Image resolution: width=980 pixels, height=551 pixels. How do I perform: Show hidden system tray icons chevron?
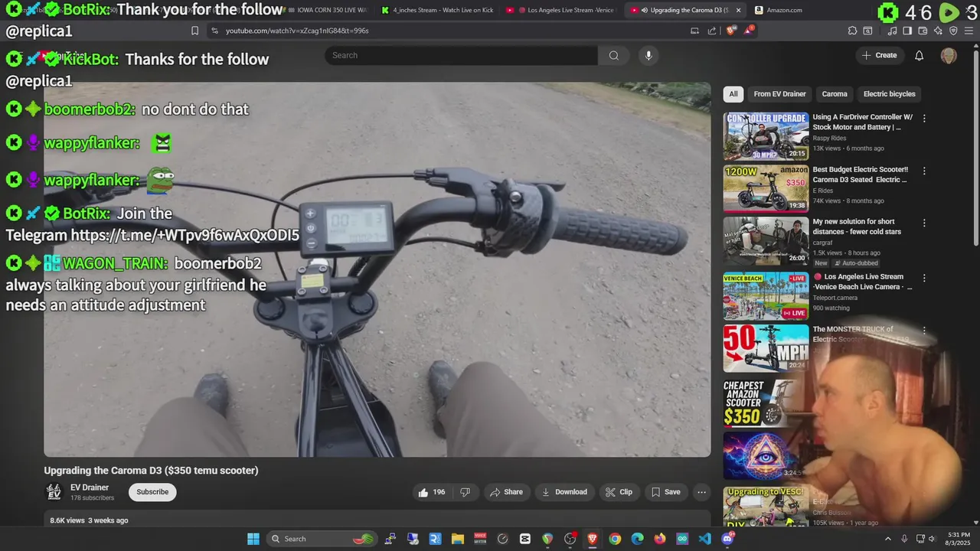click(888, 539)
